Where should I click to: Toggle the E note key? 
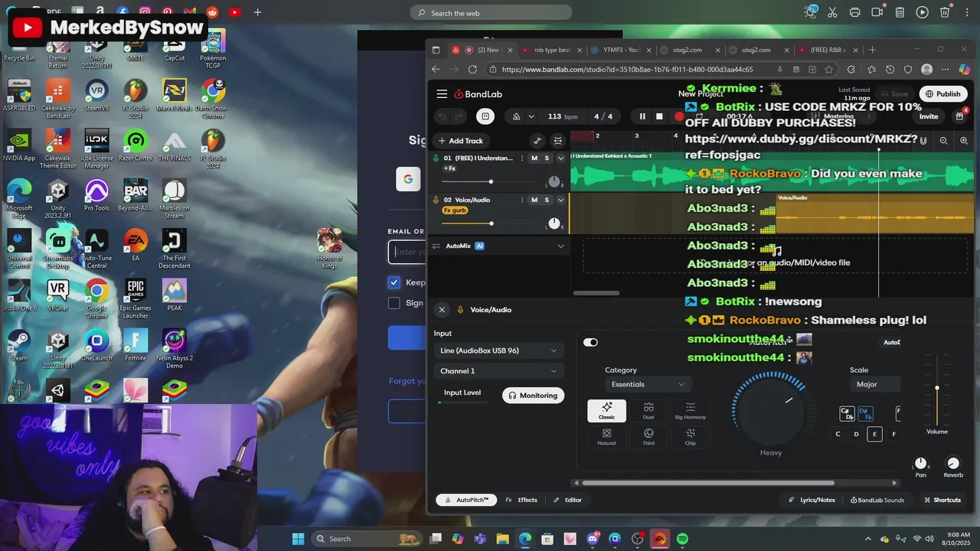874,434
